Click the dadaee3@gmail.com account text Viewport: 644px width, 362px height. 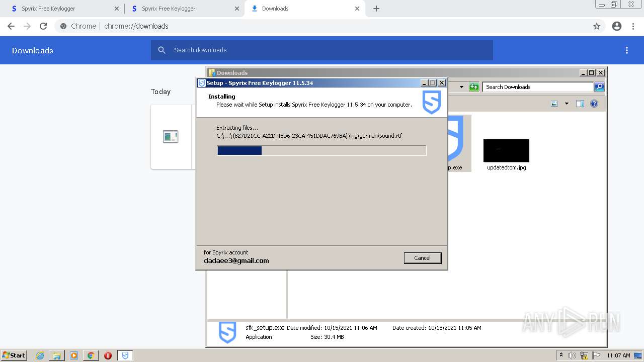pyautogui.click(x=236, y=261)
